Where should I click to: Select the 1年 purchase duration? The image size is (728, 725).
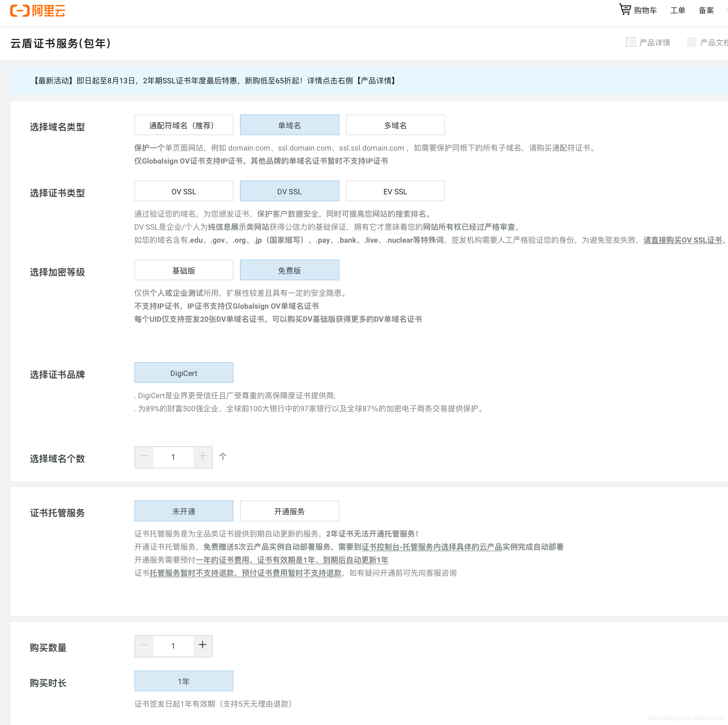tap(184, 681)
